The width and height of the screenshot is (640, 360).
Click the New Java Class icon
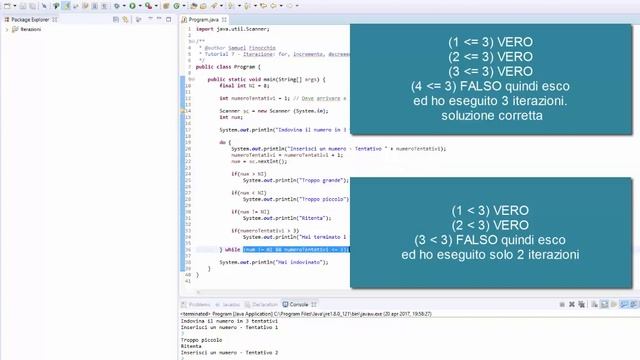click(176, 6)
